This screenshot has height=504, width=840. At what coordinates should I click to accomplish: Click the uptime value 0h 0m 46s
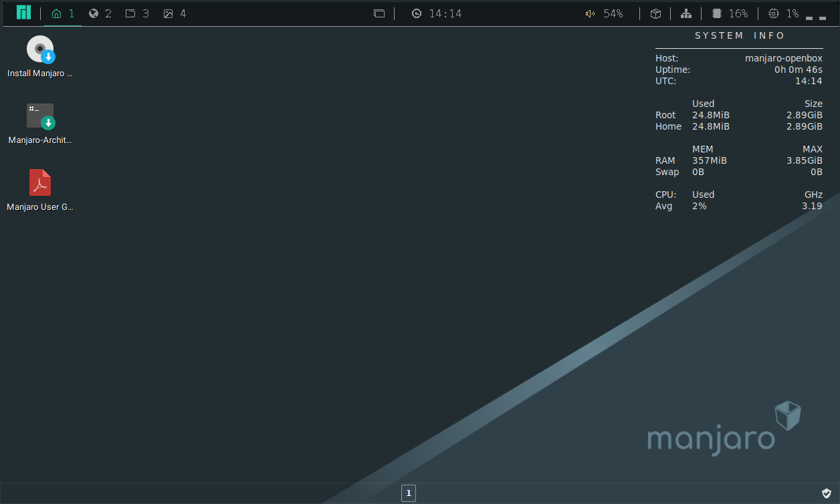tap(799, 70)
